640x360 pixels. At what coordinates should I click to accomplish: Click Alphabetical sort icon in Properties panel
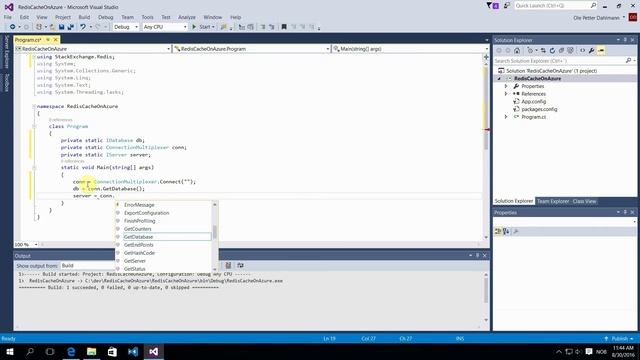click(506, 231)
